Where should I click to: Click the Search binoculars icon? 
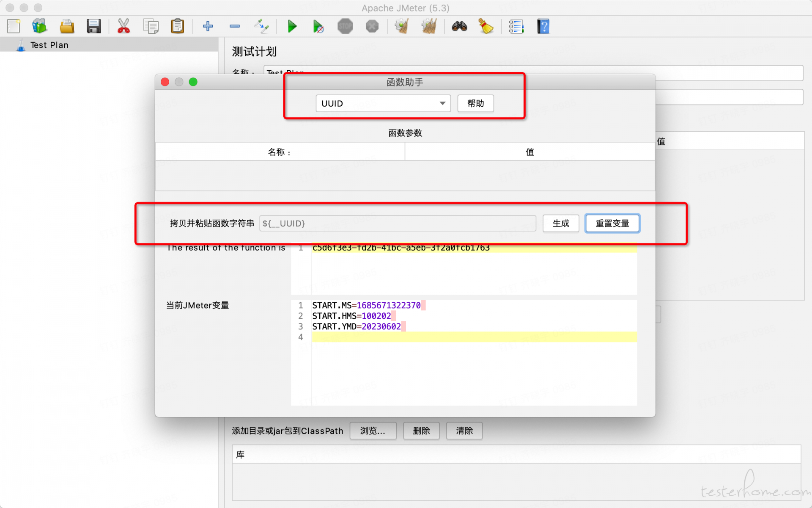coord(459,26)
